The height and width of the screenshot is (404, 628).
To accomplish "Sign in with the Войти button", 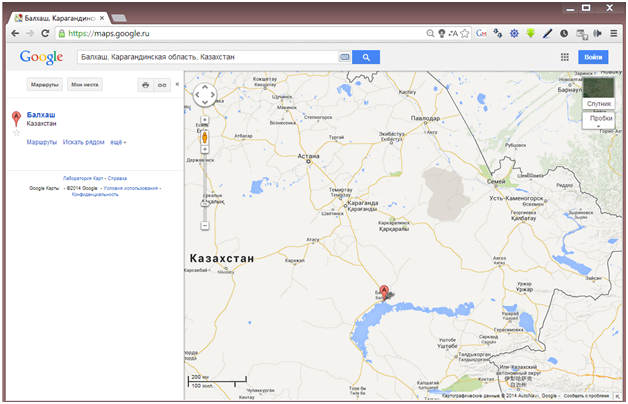I will (x=593, y=57).
